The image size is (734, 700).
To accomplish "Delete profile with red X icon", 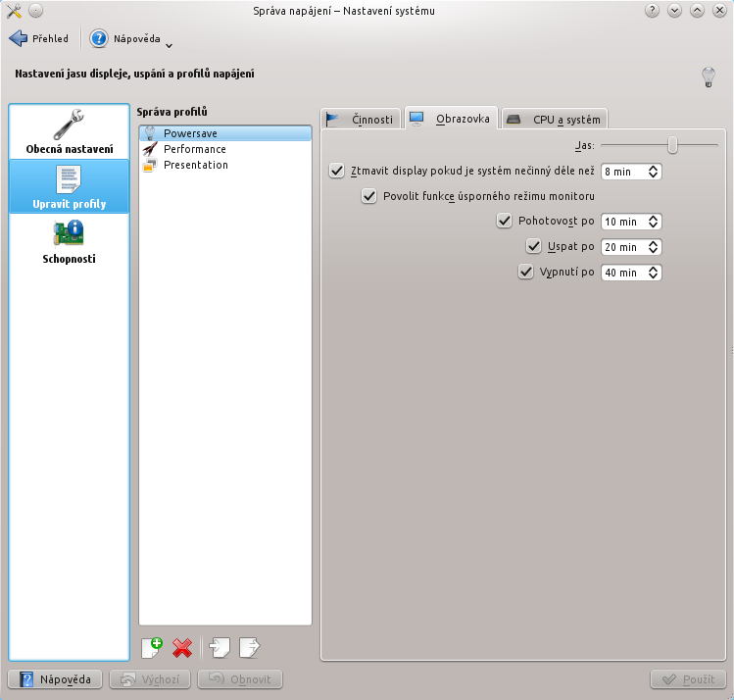I will click(x=182, y=648).
